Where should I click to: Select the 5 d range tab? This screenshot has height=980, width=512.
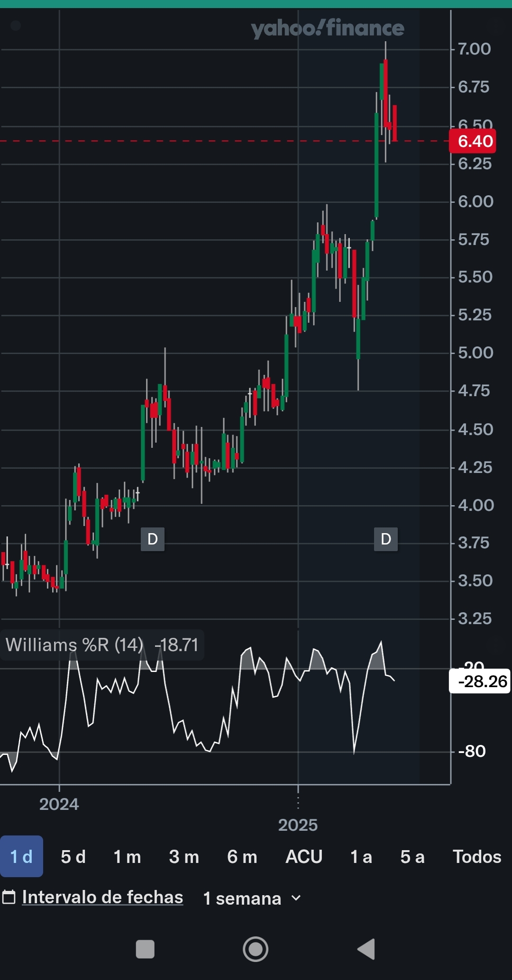coord(73,857)
